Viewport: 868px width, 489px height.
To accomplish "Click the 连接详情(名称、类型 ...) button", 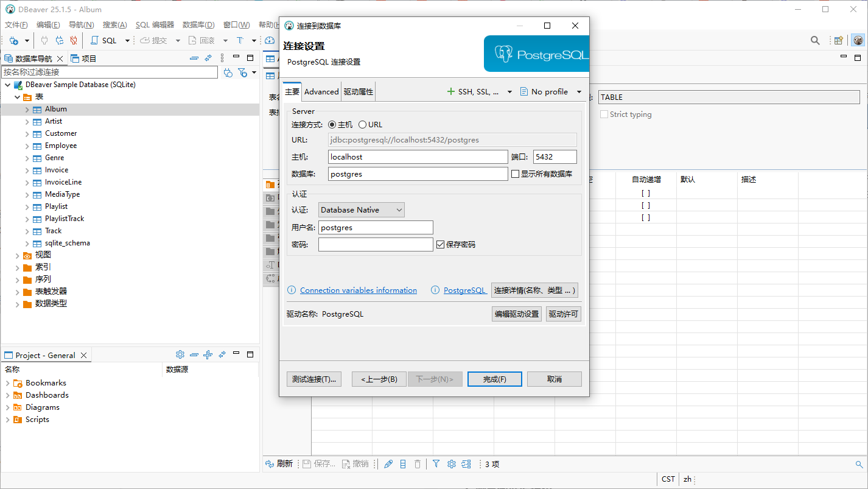I will [x=534, y=290].
